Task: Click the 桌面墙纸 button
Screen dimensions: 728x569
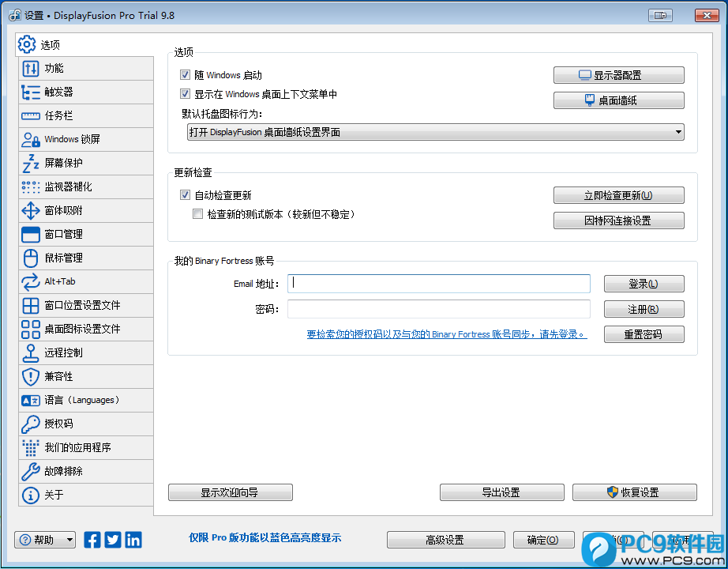Action: 619,100
